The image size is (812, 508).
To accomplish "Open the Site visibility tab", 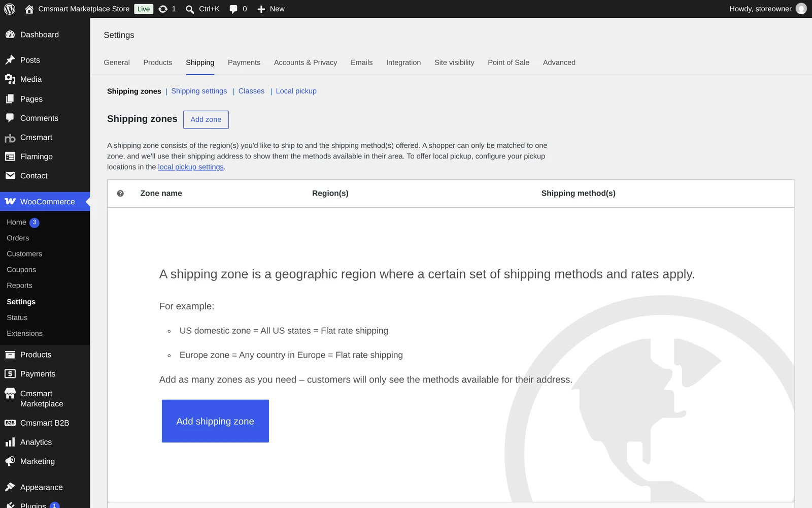I will point(454,62).
